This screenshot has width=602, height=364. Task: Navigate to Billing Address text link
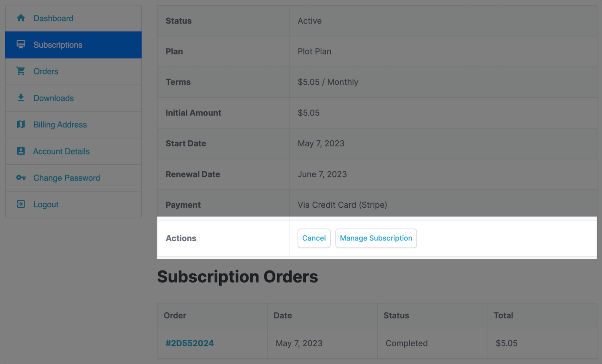click(x=60, y=125)
